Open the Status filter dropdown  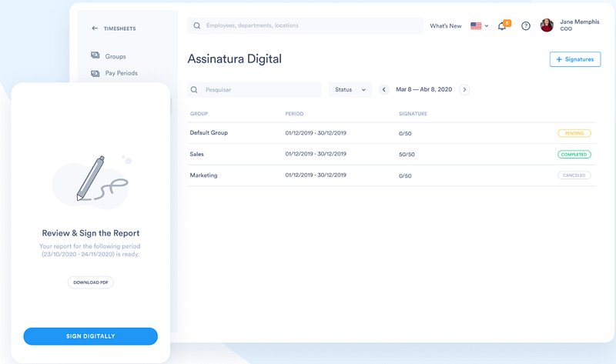tap(350, 89)
